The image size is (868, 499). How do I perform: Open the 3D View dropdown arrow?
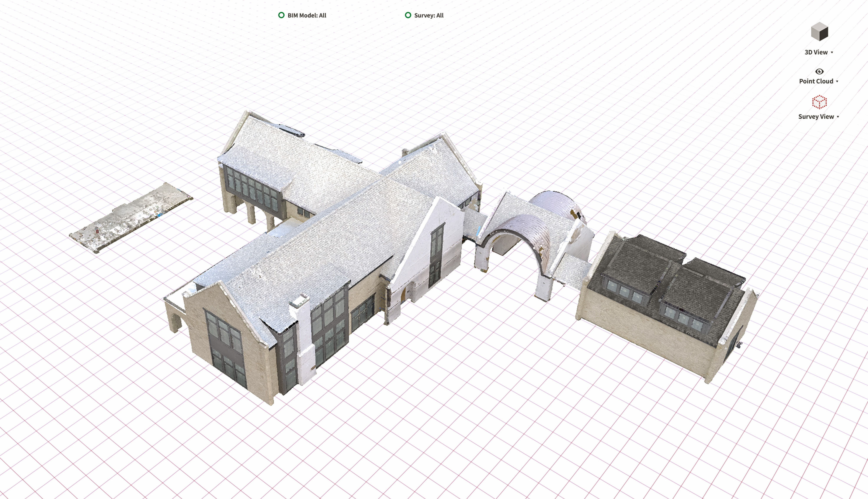click(832, 53)
